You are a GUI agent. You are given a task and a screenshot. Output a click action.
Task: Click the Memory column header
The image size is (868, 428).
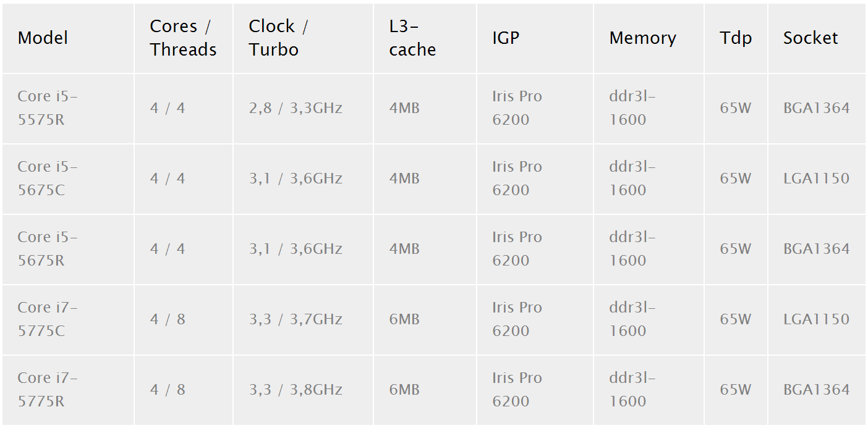coord(642,38)
